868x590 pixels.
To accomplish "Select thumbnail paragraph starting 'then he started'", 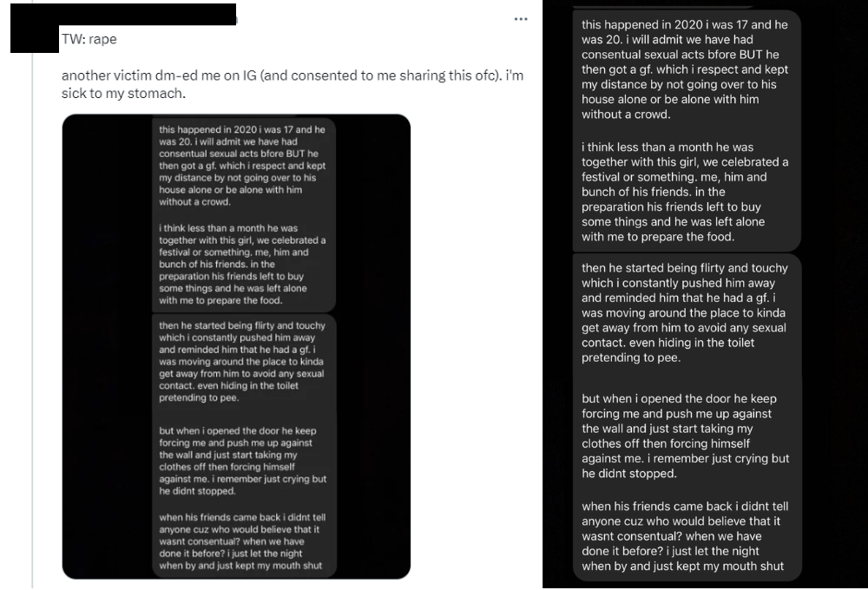I will click(242, 362).
